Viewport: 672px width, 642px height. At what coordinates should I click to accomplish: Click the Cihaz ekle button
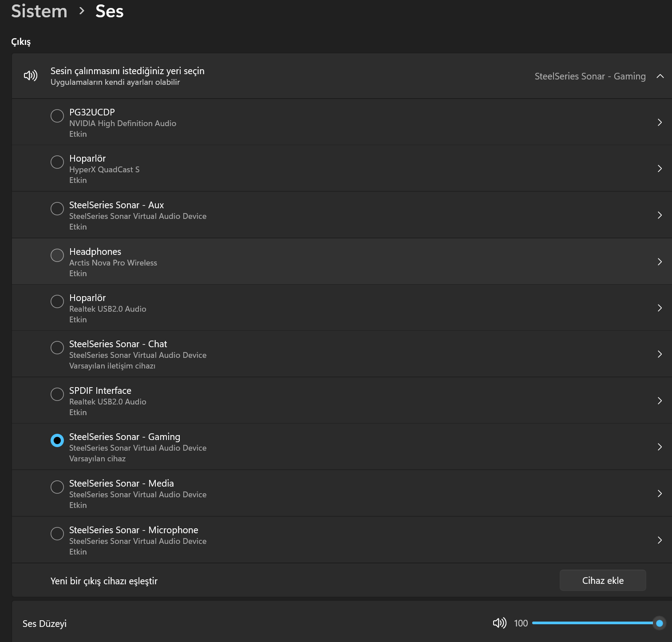point(603,580)
